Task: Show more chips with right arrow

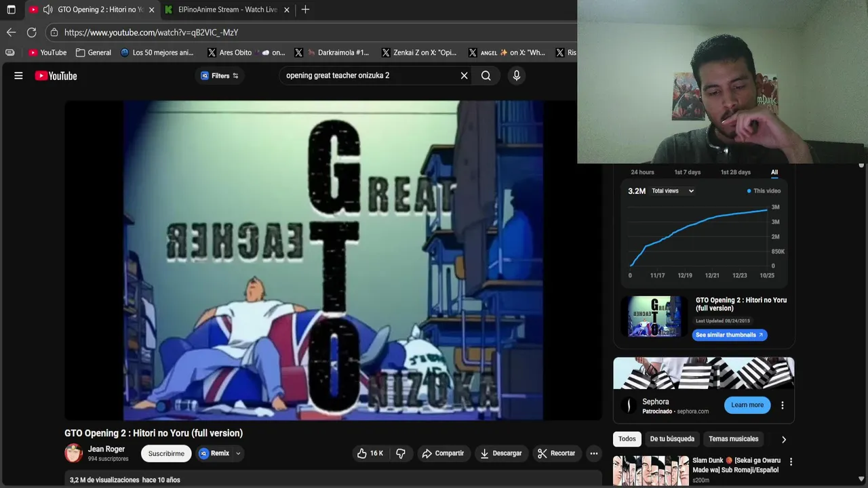Action: pos(784,439)
